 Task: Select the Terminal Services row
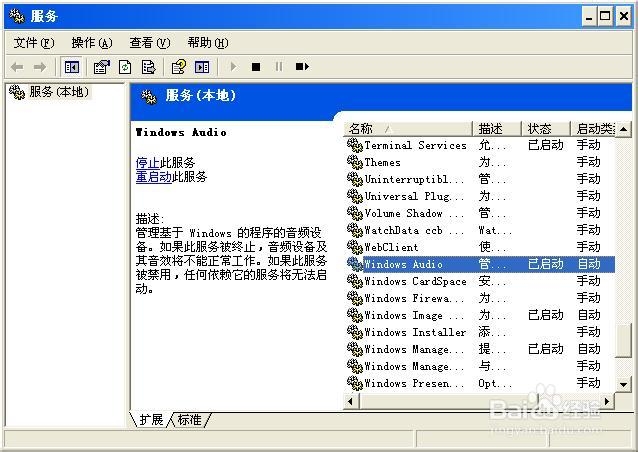(x=480, y=145)
